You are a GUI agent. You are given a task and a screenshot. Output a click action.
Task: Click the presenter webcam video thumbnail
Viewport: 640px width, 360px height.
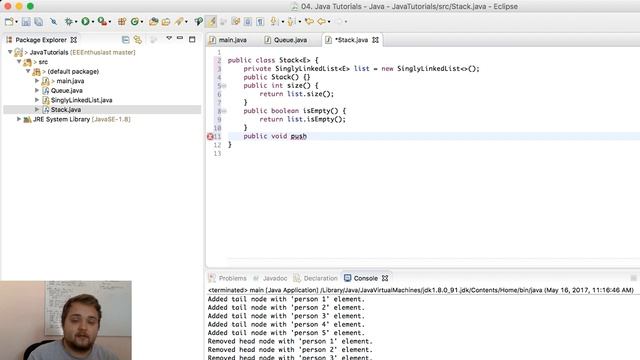(66, 320)
